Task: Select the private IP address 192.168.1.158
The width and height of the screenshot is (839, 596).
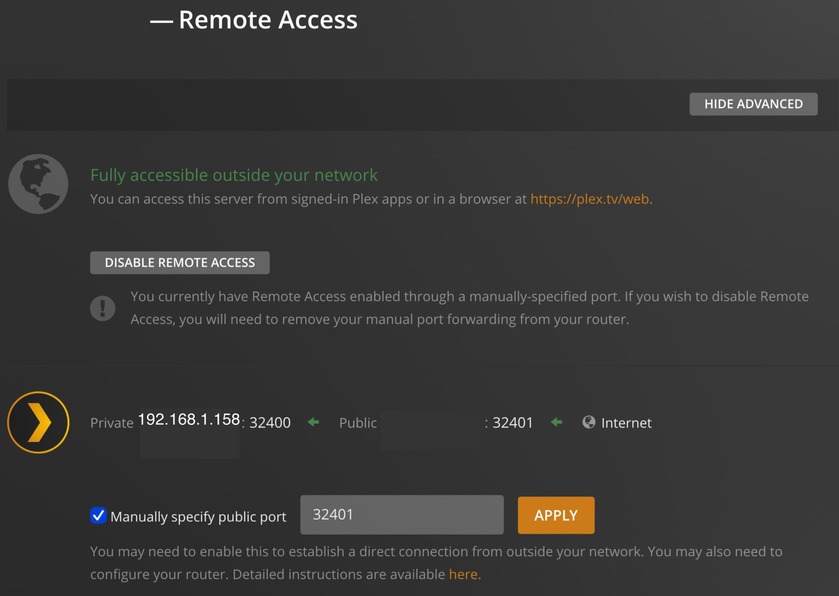Action: 189,420
